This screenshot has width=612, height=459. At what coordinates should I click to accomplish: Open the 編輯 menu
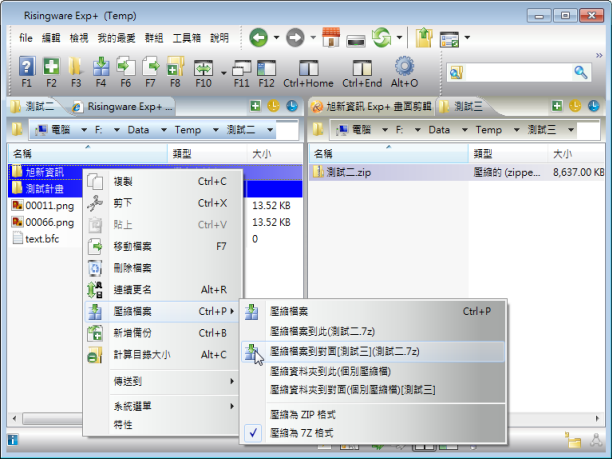pos(51,38)
